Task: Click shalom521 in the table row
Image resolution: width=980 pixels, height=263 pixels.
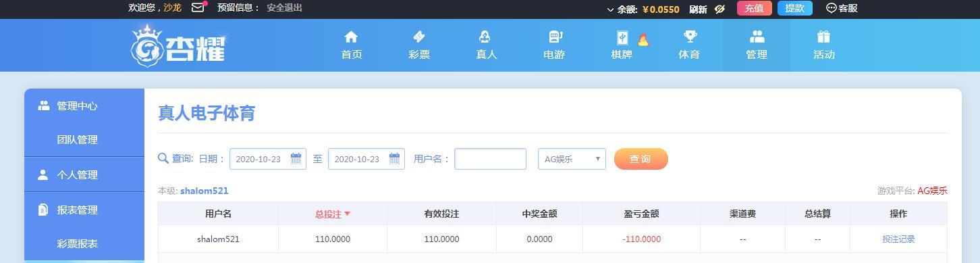Action: pyautogui.click(x=218, y=239)
